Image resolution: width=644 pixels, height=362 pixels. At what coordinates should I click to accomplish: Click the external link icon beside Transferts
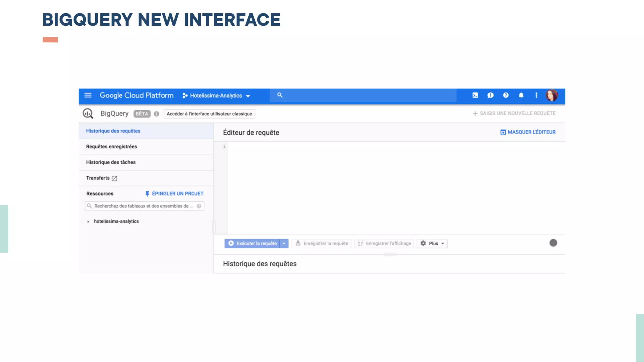click(x=114, y=178)
